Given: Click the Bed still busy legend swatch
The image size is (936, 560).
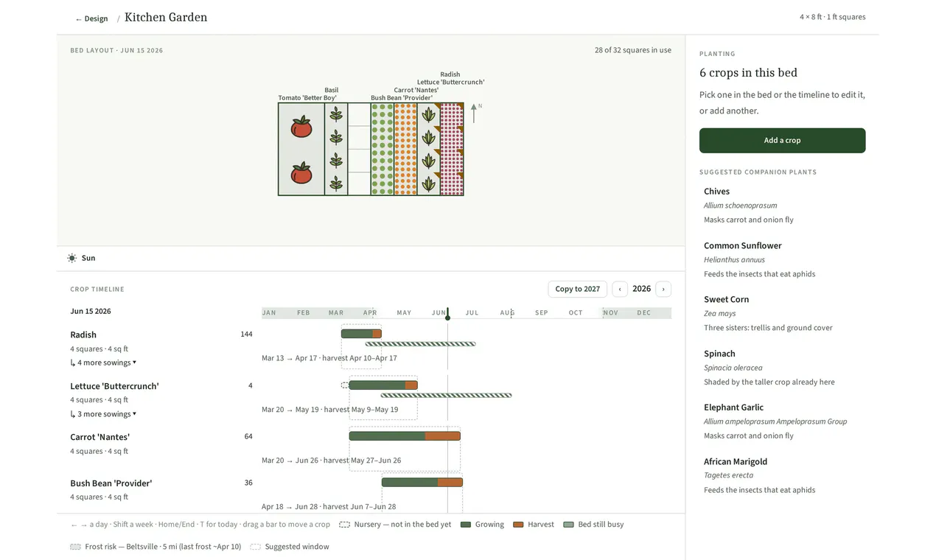Looking at the screenshot, I should [568, 525].
